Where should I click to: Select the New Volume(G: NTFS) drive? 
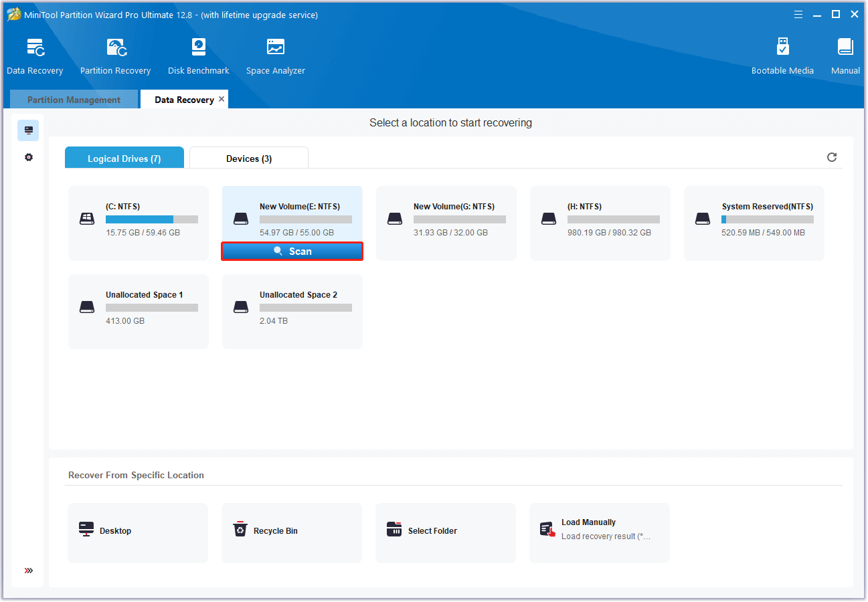[x=446, y=223]
